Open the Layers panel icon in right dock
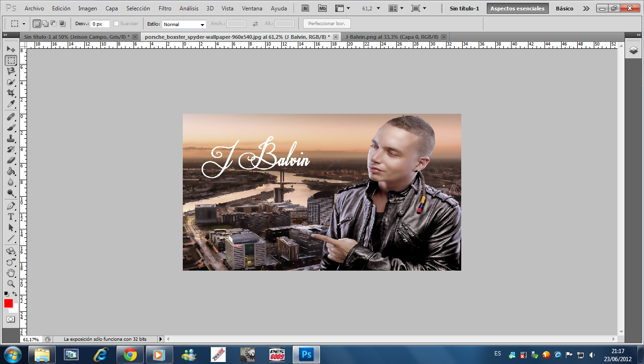The height and width of the screenshot is (364, 644). 634,50
